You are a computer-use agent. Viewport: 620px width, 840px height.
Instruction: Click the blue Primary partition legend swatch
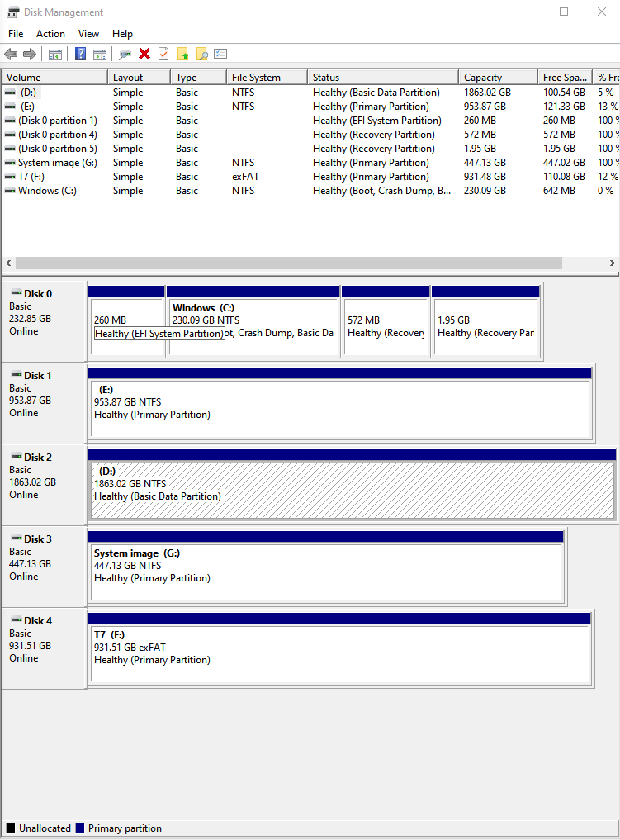(x=80, y=828)
